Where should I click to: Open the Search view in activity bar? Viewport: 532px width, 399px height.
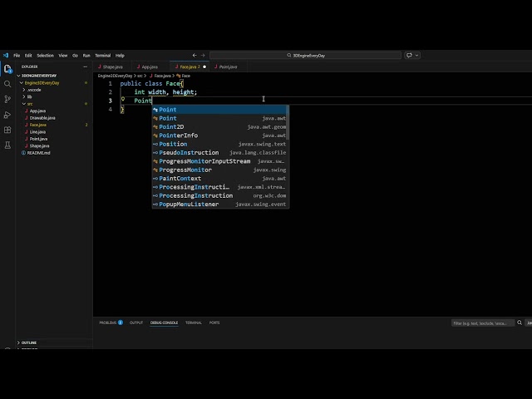(x=7, y=84)
